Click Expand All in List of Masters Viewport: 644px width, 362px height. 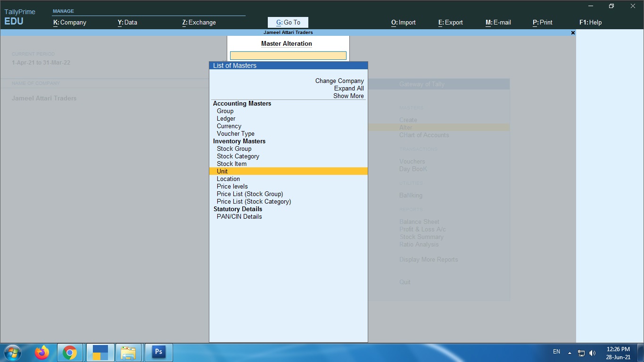[x=349, y=88]
